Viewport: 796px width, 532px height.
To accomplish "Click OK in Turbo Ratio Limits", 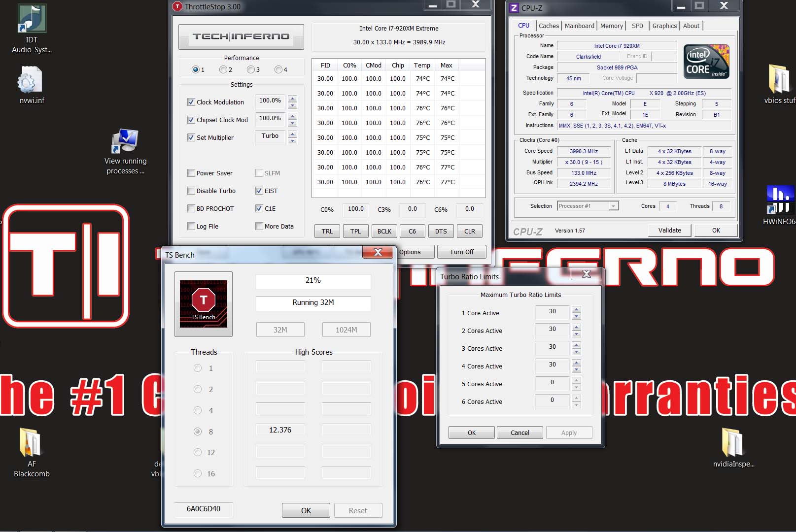I will click(x=472, y=432).
